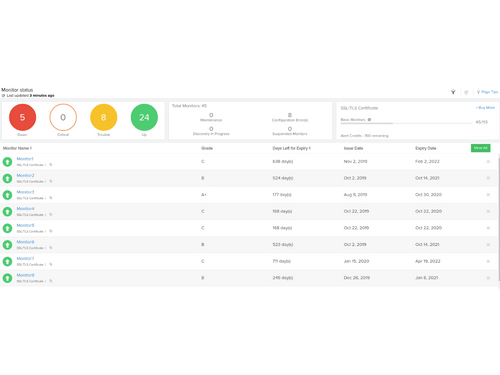Select the A+ grade cell
The width and height of the screenshot is (500, 375).
point(204,195)
